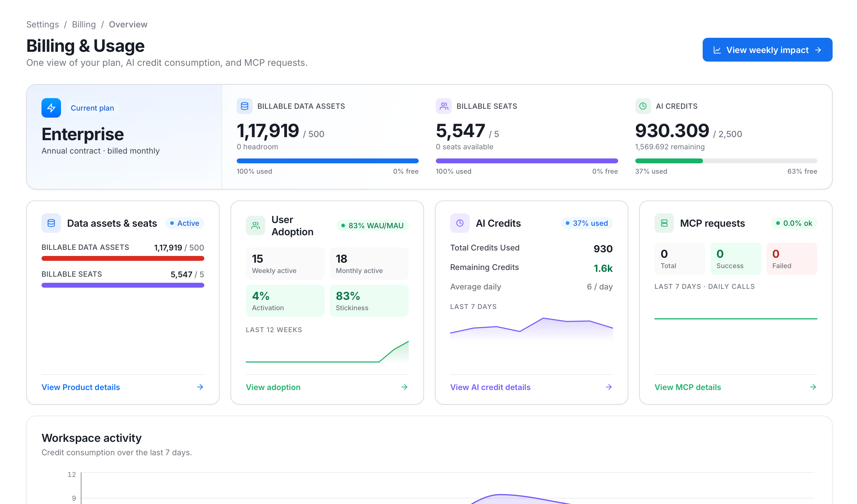This screenshot has height=504, width=857.
Task: Click the MCP daily calls sparkline
Action: tap(736, 318)
